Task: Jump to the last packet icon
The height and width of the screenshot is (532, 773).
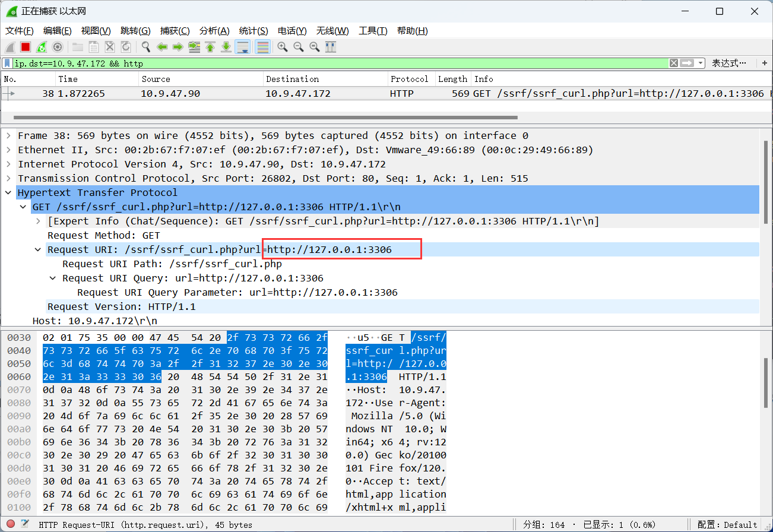Action: [x=226, y=47]
